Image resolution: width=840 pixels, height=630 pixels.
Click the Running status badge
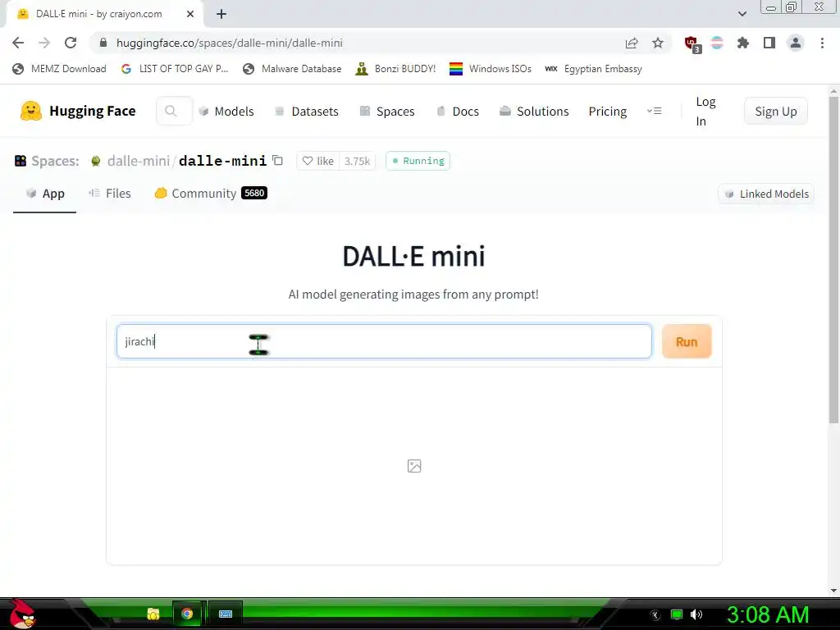[418, 161]
